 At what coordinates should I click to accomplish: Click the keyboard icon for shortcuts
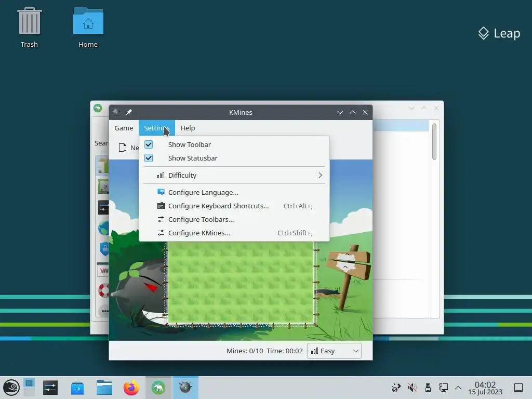click(x=161, y=206)
